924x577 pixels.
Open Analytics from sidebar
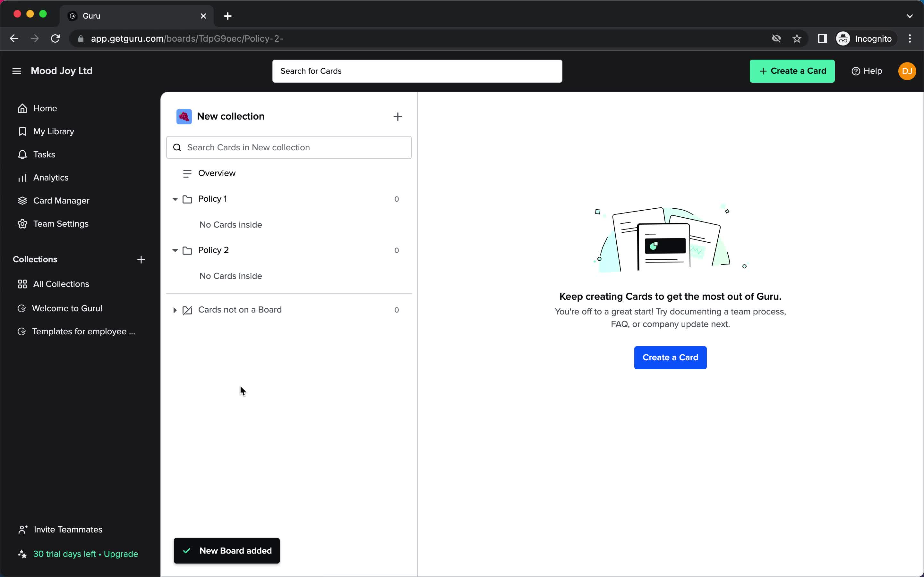[51, 177]
